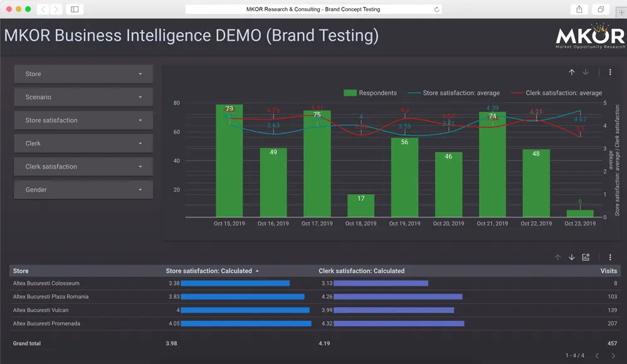The height and width of the screenshot is (364, 627).
Task: Click Altex Bucuresti Vulcan store row
Action: [315, 310]
